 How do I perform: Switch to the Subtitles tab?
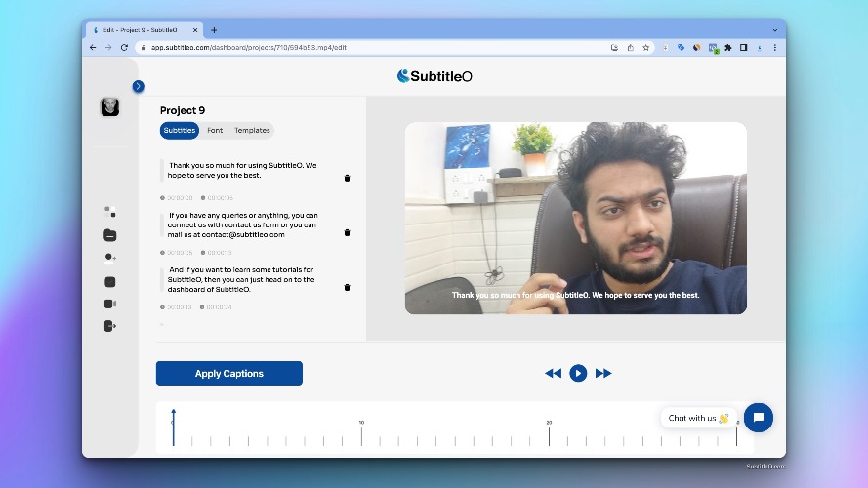tap(180, 130)
